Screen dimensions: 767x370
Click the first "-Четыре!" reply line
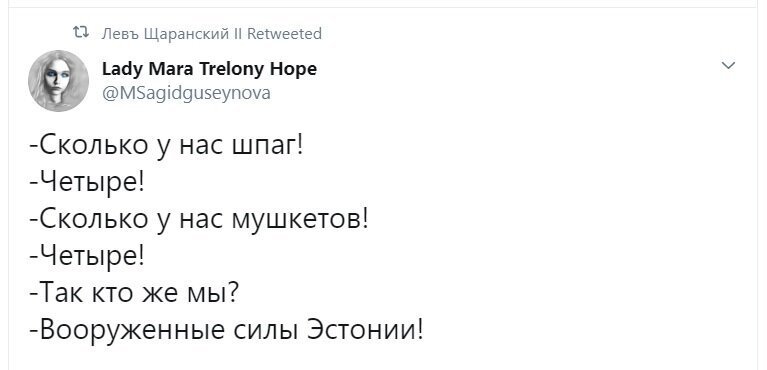87,183
